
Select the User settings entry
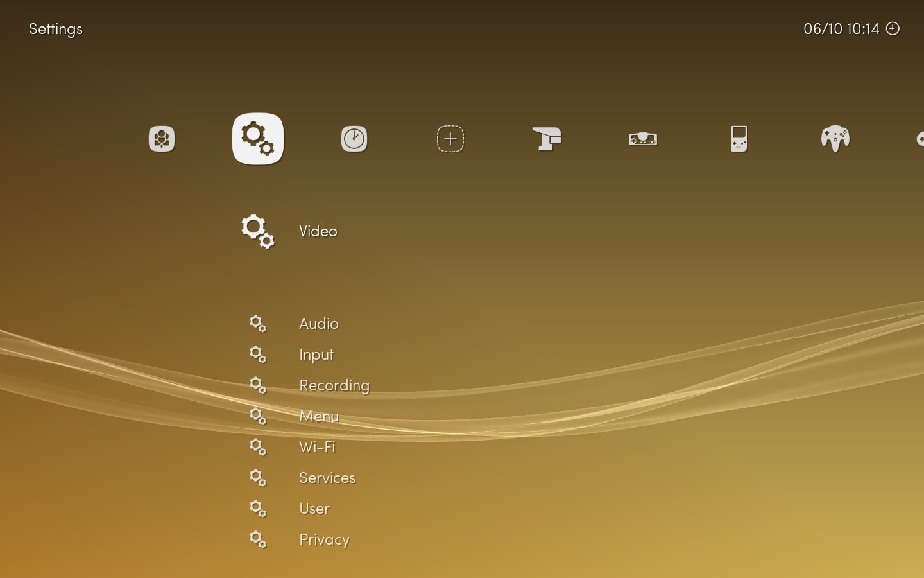[314, 509]
